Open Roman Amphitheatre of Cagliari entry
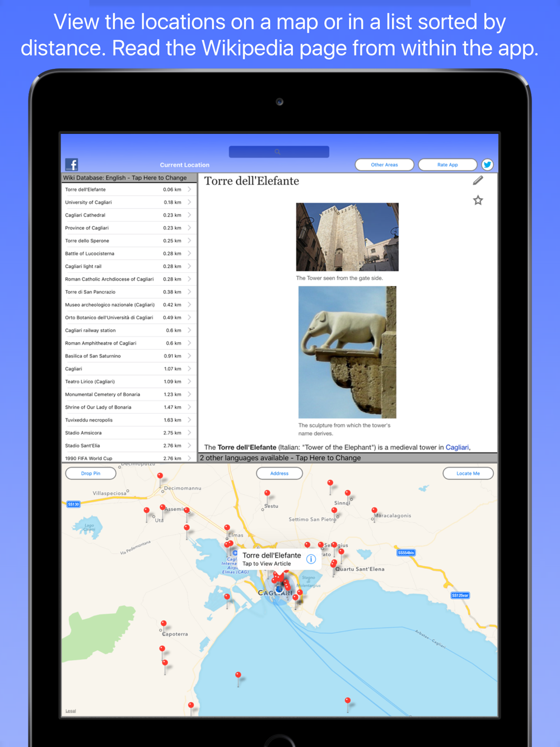 [129, 343]
